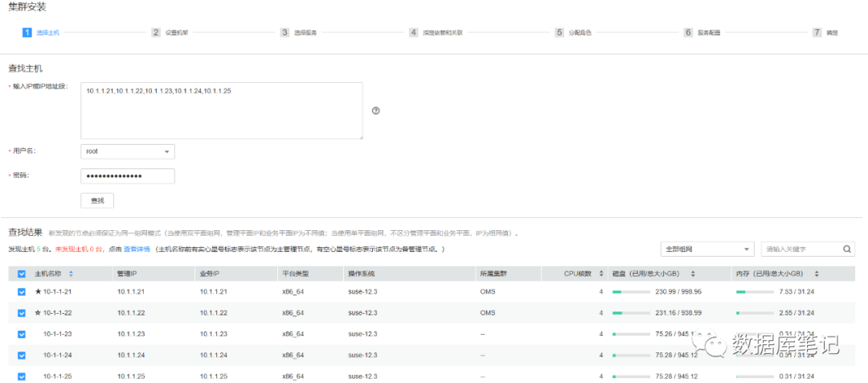Click the help icon beside the IP input
Viewport: 868px width, 383px height.
(375, 111)
